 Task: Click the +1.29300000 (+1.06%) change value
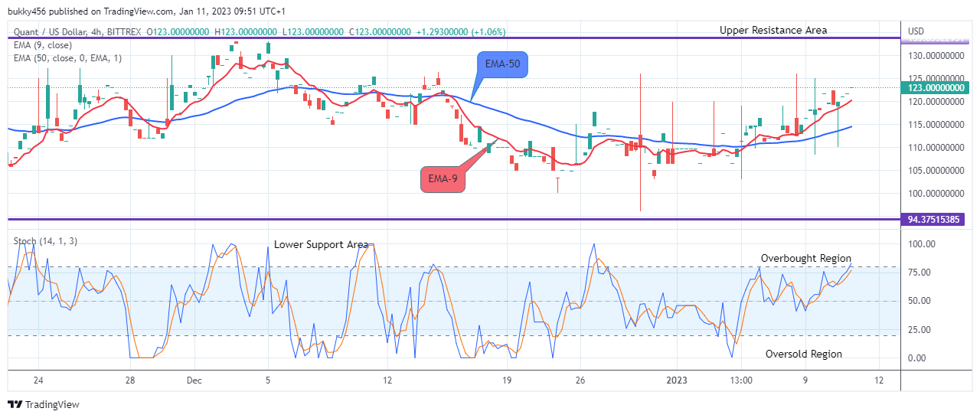(x=461, y=31)
